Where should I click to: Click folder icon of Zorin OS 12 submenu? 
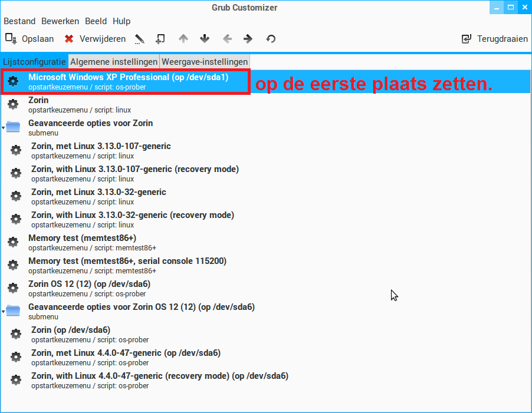[13, 310]
